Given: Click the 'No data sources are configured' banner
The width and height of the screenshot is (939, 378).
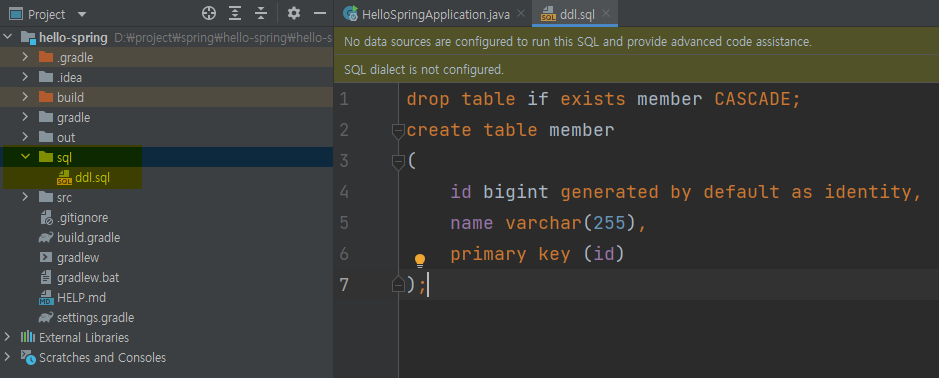Looking at the screenshot, I should click(x=636, y=42).
